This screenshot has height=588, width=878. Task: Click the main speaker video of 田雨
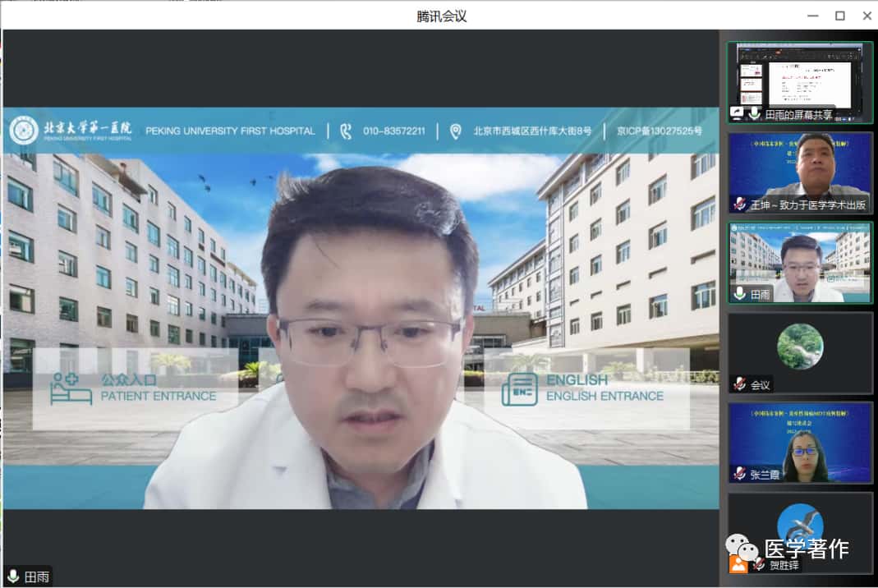[x=361, y=308]
